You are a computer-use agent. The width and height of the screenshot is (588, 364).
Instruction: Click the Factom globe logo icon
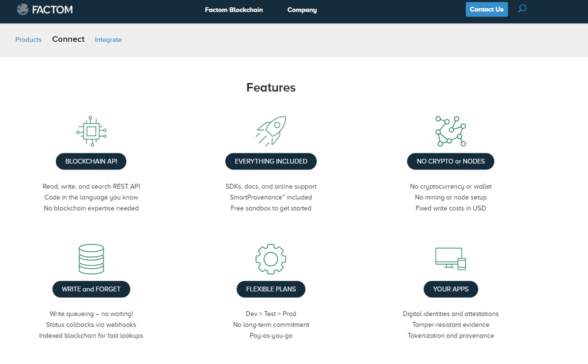click(x=22, y=9)
